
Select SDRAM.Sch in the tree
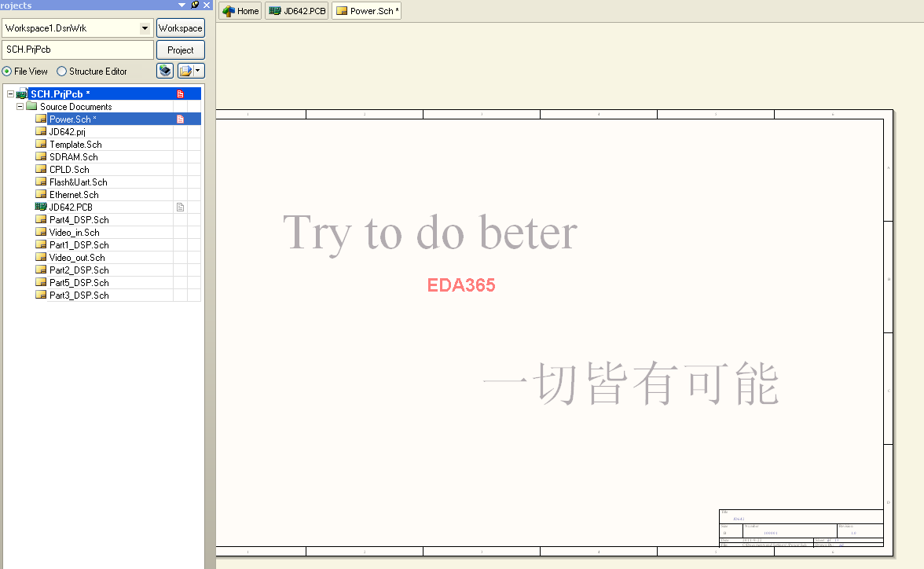(x=74, y=157)
